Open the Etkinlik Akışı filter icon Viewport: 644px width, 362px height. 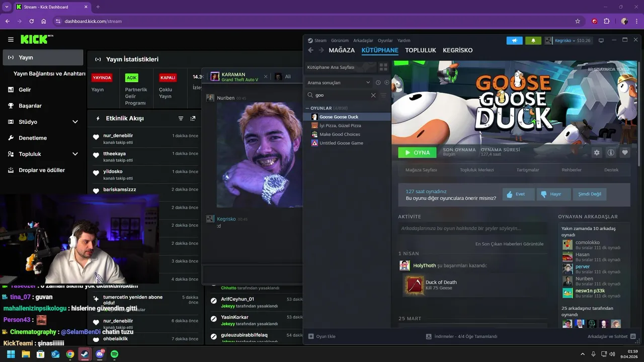tap(181, 119)
